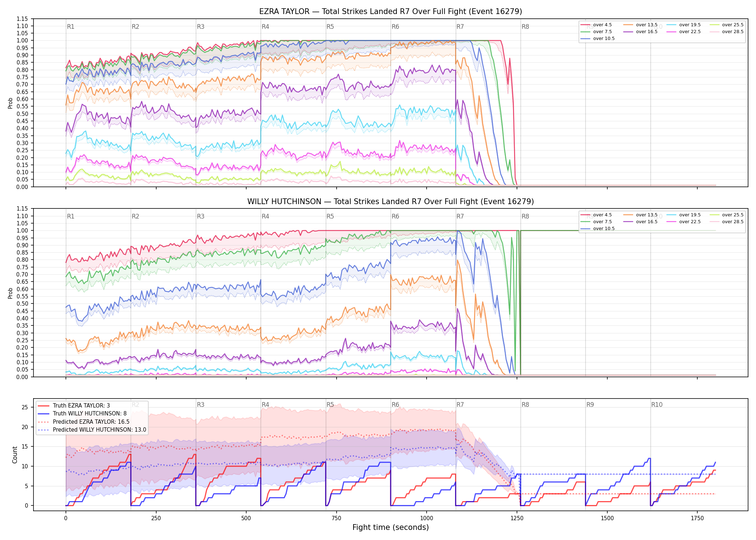Click the 1000 tick label on the time axis
The width and height of the screenshot is (756, 540).
(427, 518)
